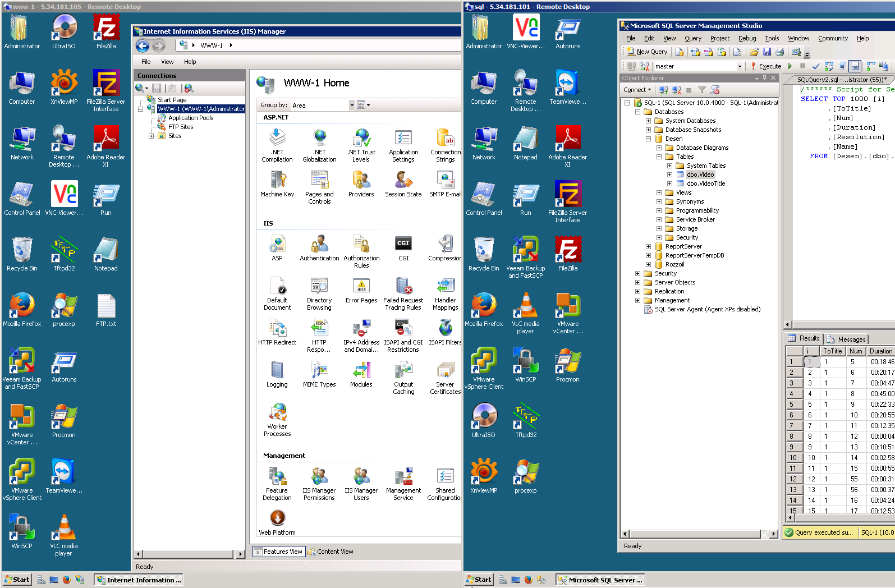Image resolution: width=895 pixels, height=588 pixels.
Task: Click the New Query button
Action: [x=647, y=52]
